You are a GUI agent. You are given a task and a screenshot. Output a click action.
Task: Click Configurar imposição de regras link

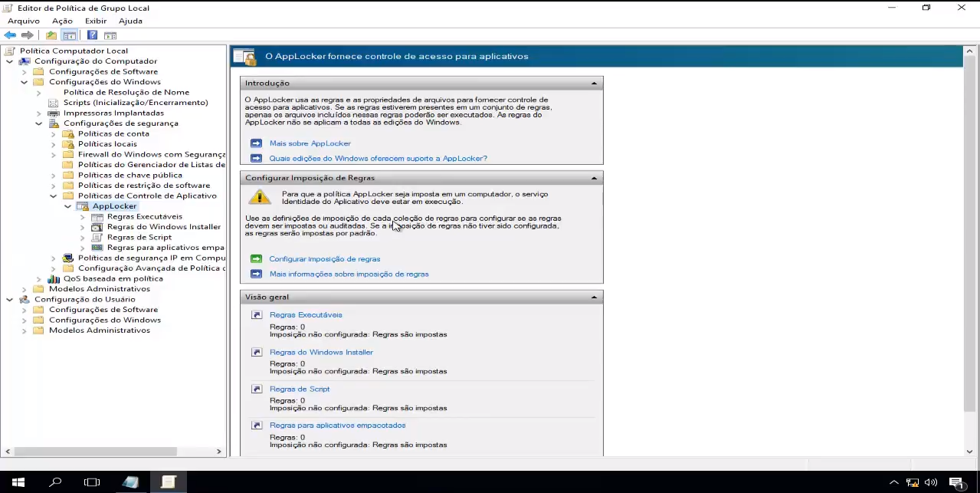click(325, 259)
